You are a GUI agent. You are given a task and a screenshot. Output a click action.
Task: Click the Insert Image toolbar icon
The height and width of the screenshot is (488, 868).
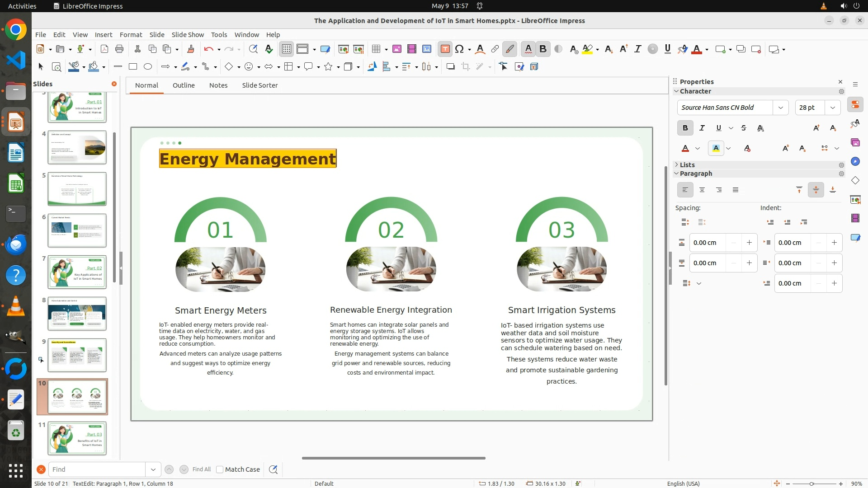(x=396, y=49)
